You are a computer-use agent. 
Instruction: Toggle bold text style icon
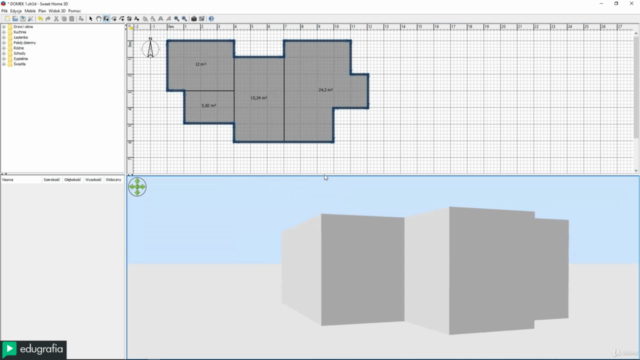pyautogui.click(x=160, y=19)
